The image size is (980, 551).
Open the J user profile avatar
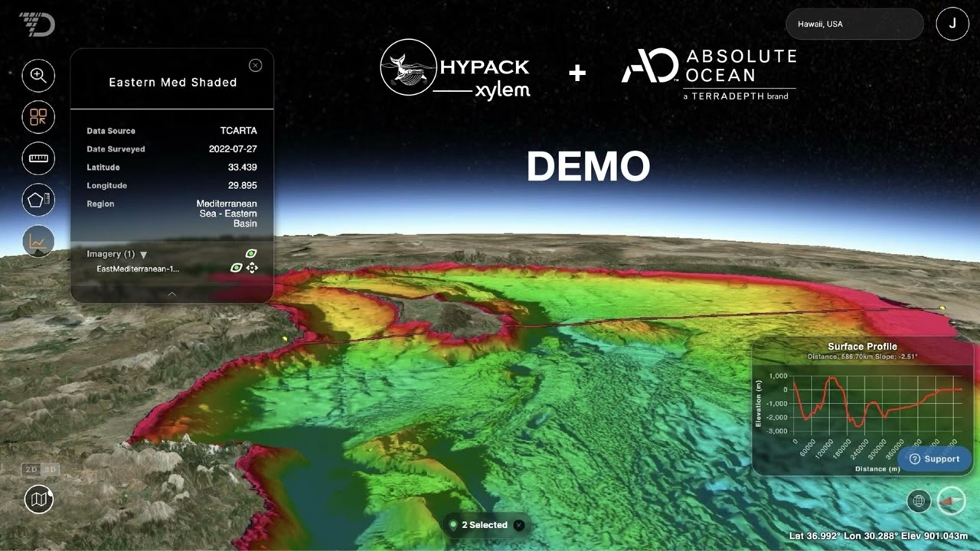(x=952, y=24)
